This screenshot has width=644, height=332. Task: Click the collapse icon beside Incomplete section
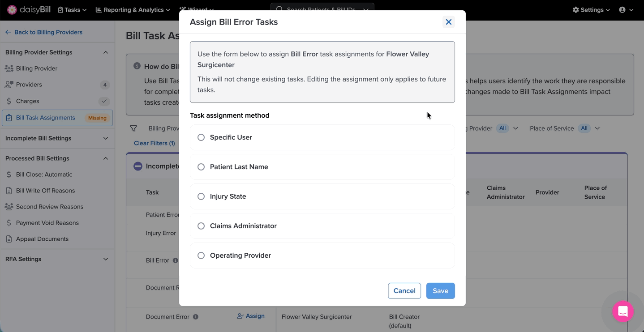(x=138, y=166)
